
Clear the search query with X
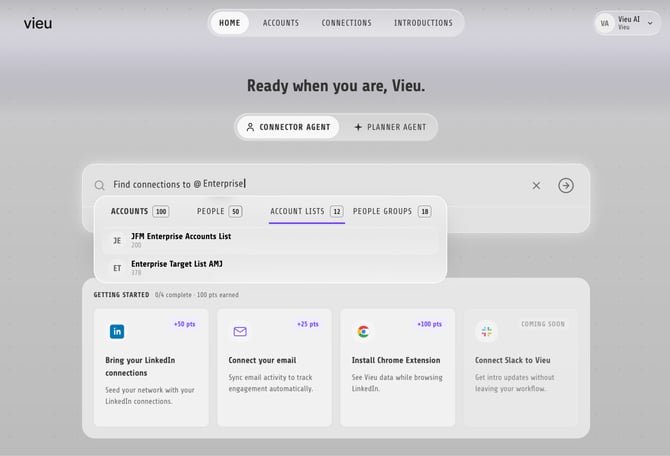[536, 185]
